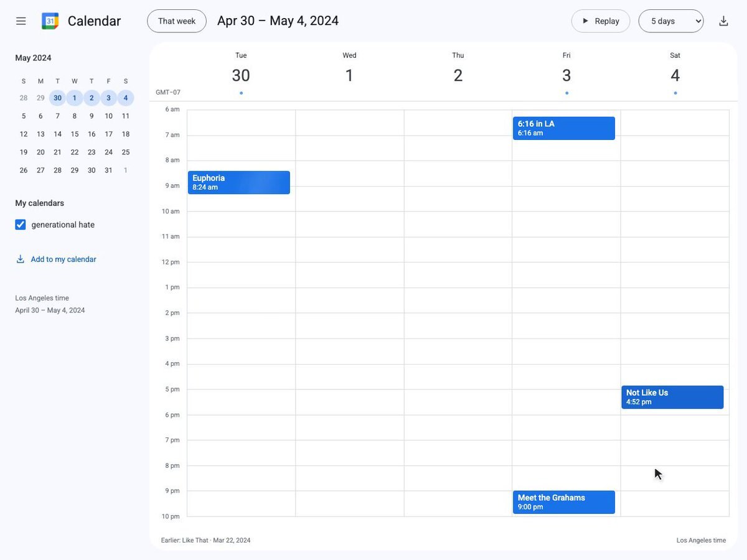Select May 31 in mini calendar
Screen dimensions: 747x560
pyautogui.click(x=108, y=170)
